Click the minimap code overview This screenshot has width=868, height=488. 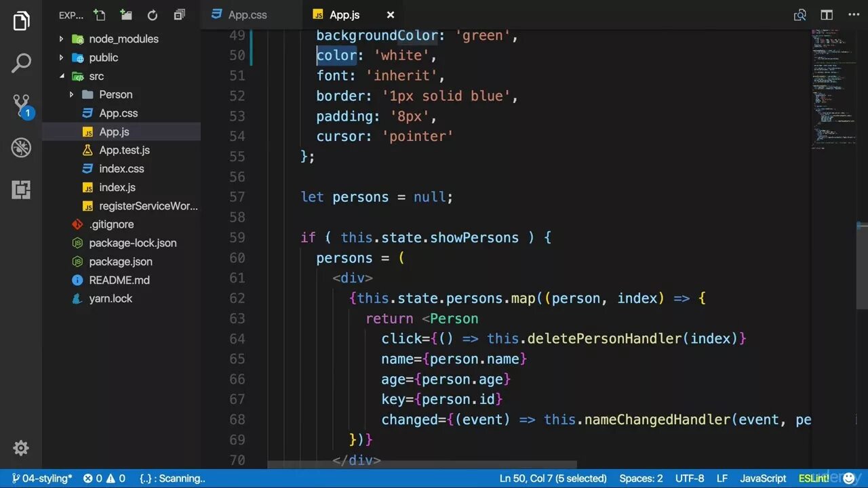pos(833,88)
